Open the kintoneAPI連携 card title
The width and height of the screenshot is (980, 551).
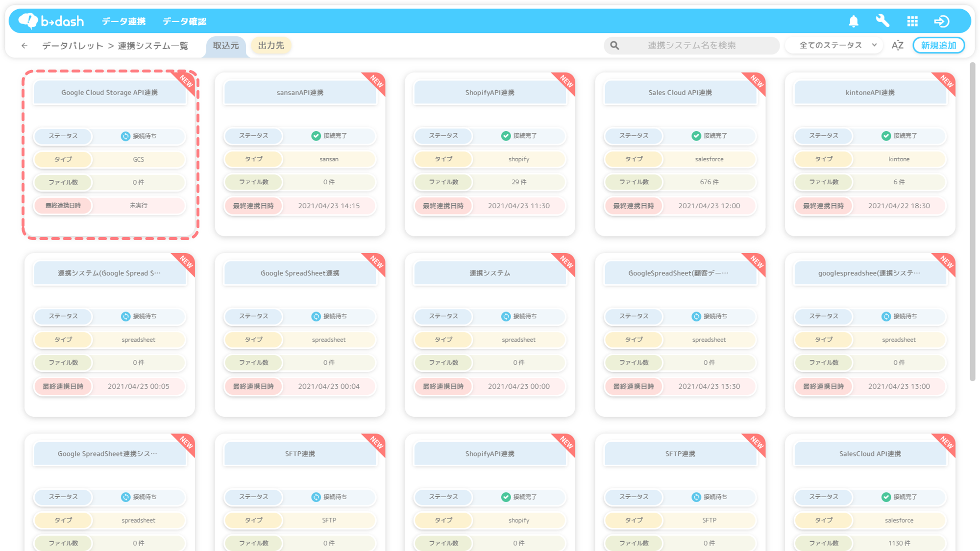coord(870,93)
